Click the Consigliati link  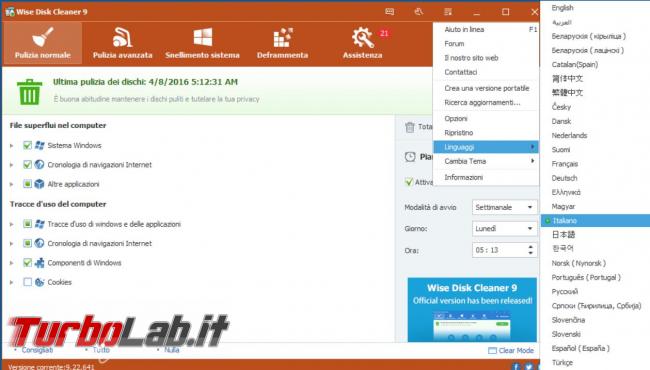click(37, 350)
